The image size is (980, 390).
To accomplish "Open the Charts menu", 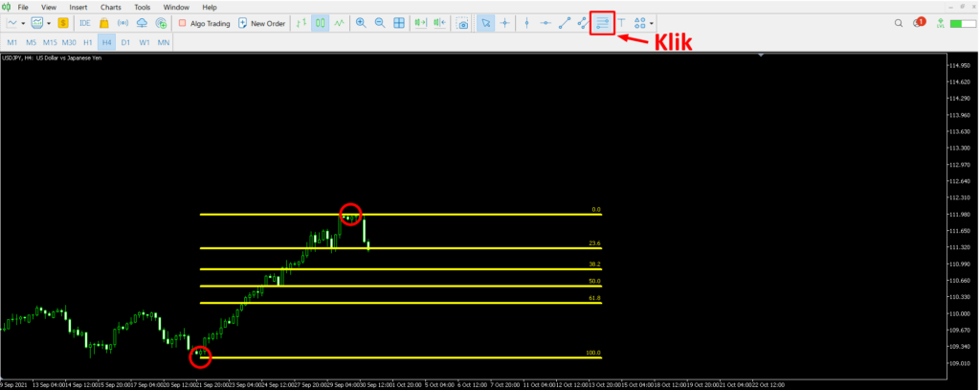I will click(x=110, y=7).
